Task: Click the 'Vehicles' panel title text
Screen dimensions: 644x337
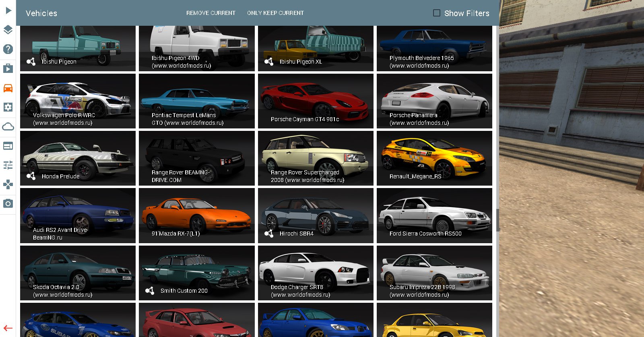Action: point(41,13)
